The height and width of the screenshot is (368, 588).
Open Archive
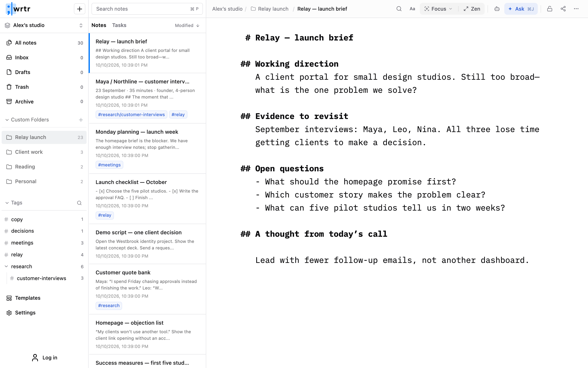coord(44,102)
